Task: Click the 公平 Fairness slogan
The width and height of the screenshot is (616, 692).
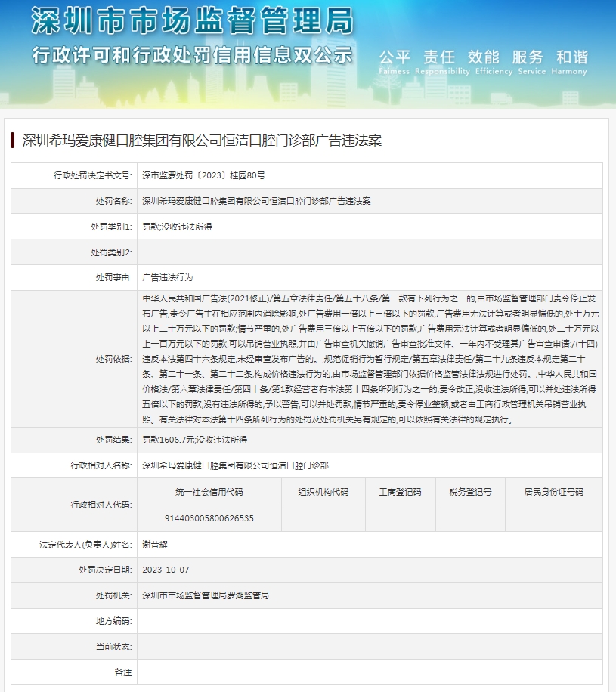Action: [395, 62]
